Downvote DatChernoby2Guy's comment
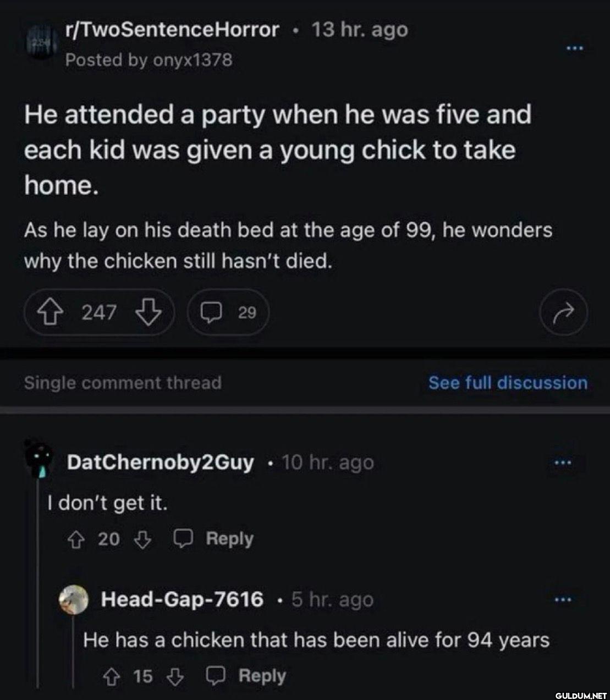 [142, 539]
